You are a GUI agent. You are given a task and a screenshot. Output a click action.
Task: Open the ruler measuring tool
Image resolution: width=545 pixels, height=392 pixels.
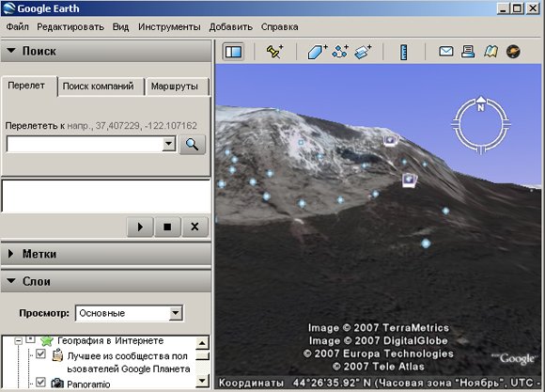click(x=403, y=53)
